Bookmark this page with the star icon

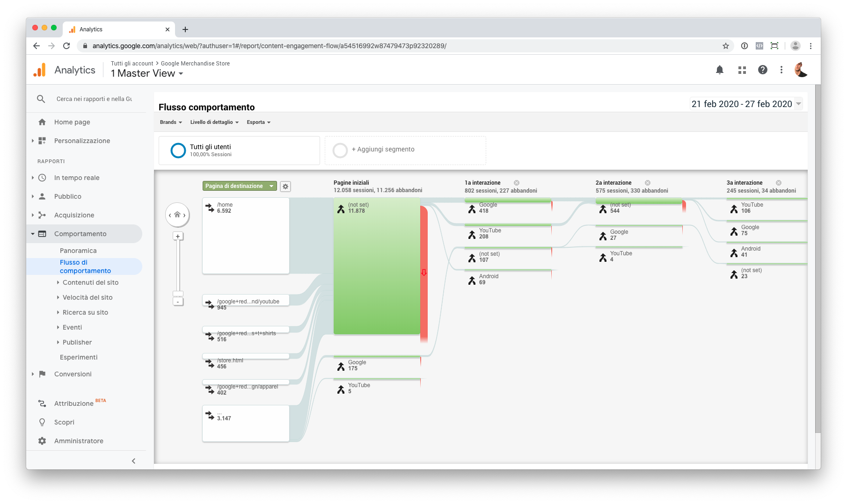point(726,46)
